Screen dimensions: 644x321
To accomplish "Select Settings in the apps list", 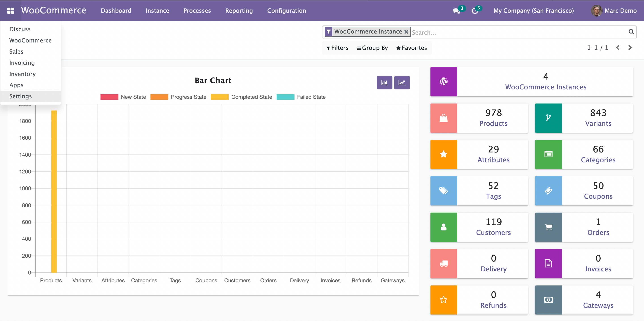I will point(21,96).
